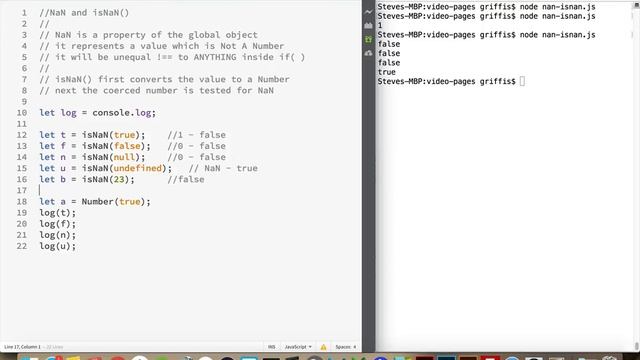The image size is (640, 360).
Task: Click line number 17 in the gutter
Action: coord(22,191)
